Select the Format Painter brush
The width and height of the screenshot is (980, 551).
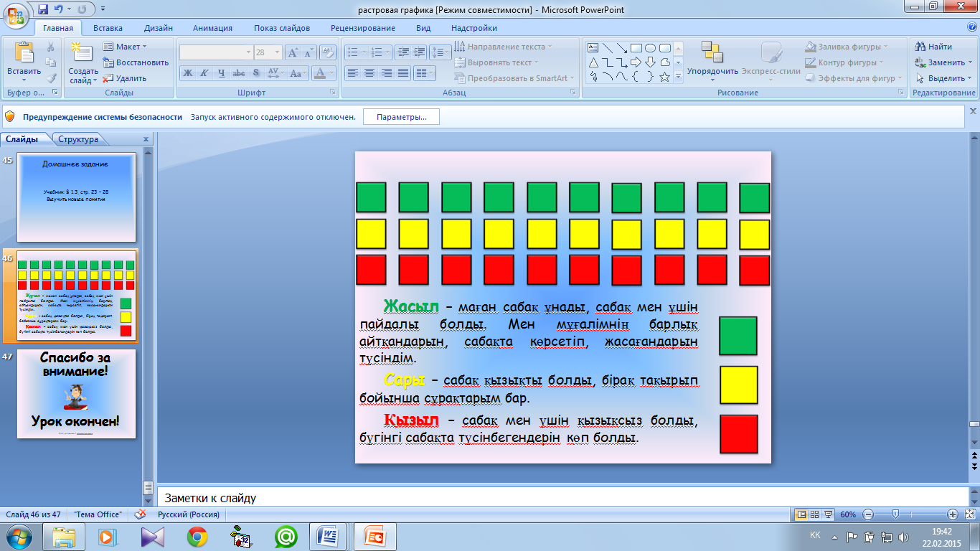(x=51, y=78)
